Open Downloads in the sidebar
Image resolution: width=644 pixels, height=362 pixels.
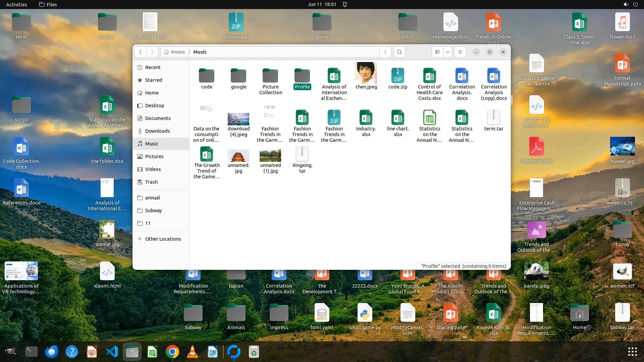157,131
